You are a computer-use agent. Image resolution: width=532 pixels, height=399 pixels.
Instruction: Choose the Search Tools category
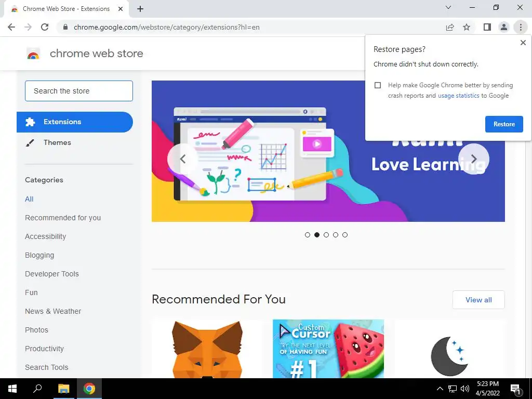(x=46, y=367)
